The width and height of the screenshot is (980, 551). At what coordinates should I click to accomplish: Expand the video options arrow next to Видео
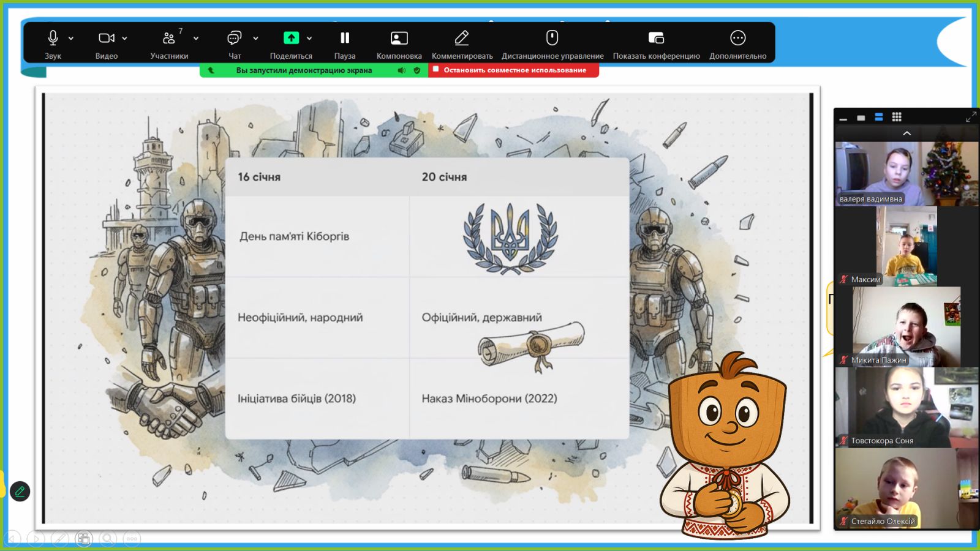(x=125, y=39)
